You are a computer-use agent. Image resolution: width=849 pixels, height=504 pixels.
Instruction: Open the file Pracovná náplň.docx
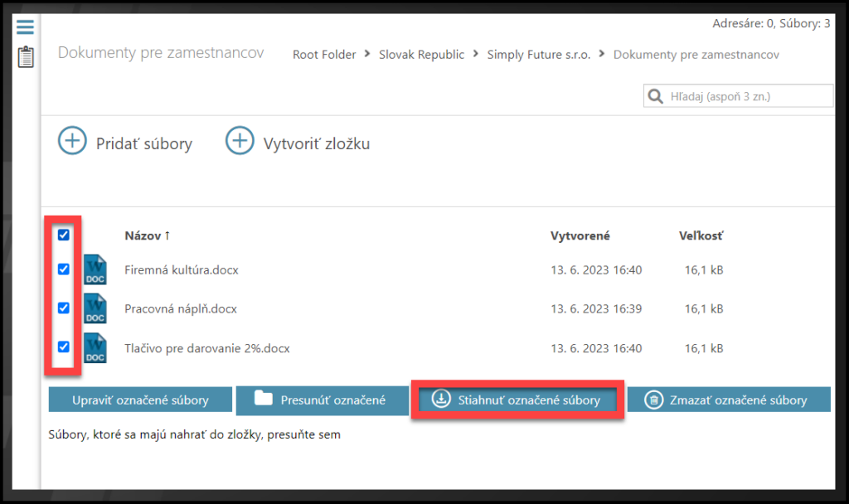click(181, 309)
